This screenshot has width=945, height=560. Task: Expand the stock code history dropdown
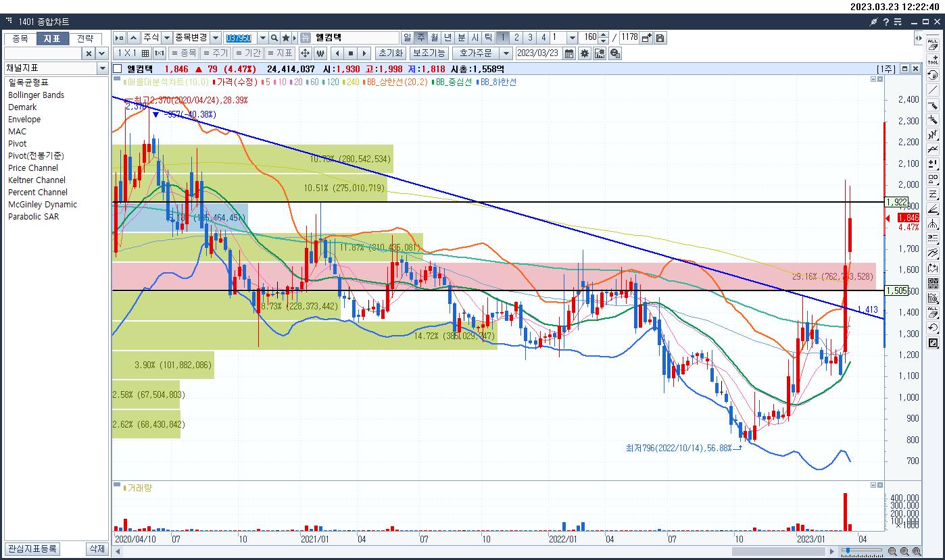(263, 38)
